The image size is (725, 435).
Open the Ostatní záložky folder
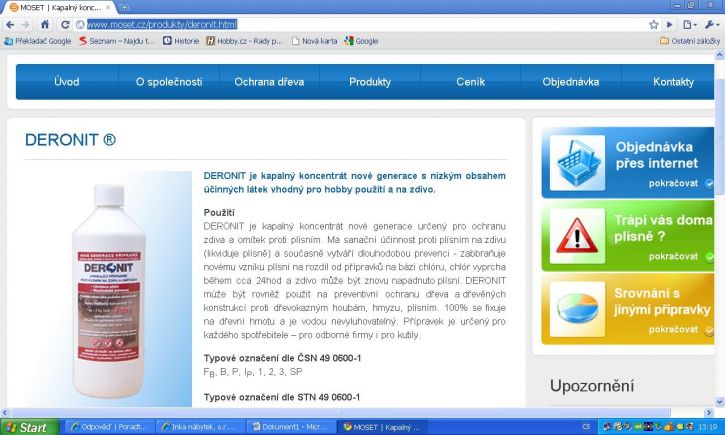coord(690,41)
